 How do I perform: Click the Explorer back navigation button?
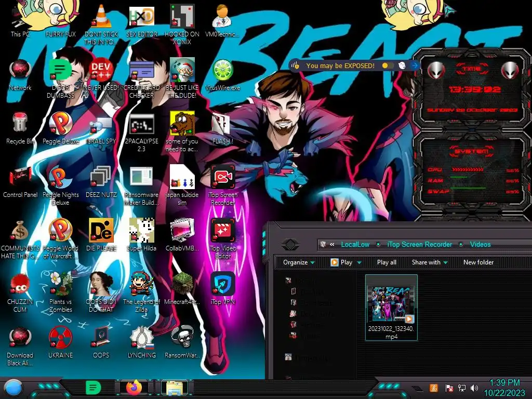pyautogui.click(x=290, y=244)
